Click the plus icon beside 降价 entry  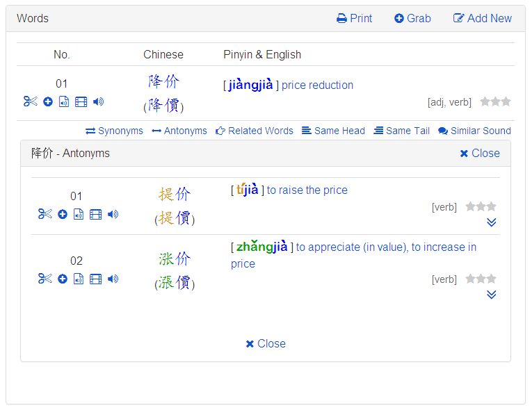pyautogui.click(x=48, y=101)
